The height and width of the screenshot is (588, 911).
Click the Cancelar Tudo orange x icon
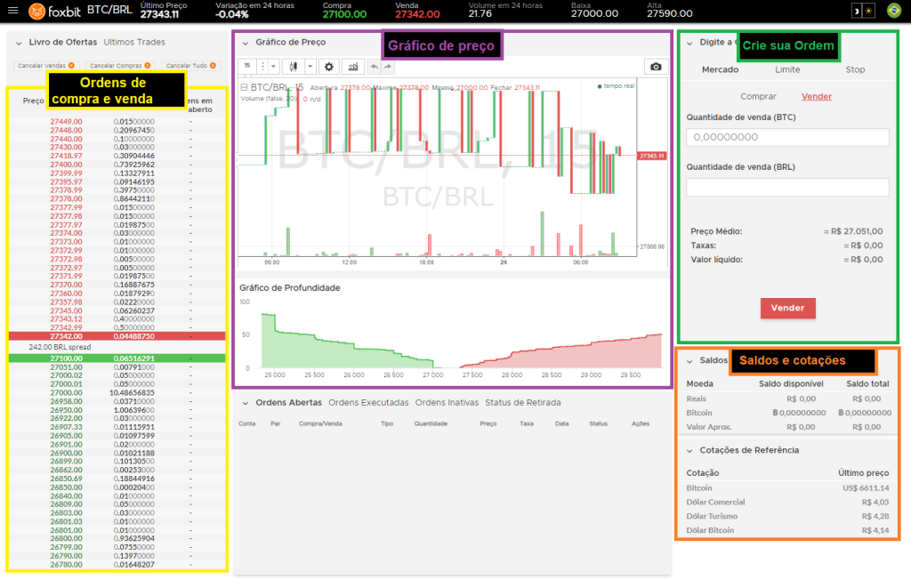[214, 66]
